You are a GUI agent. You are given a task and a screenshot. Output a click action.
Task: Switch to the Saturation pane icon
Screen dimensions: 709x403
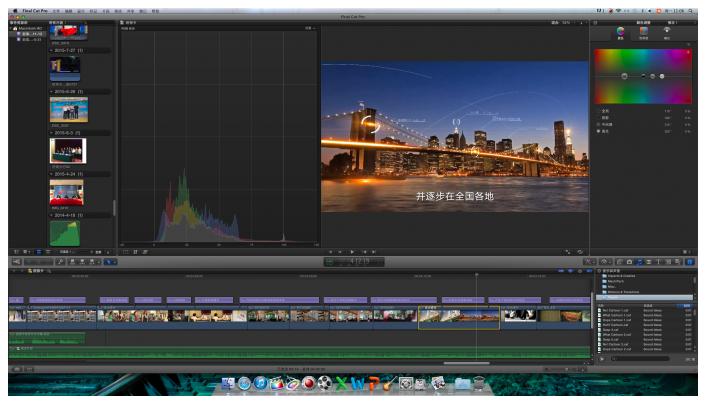[644, 32]
